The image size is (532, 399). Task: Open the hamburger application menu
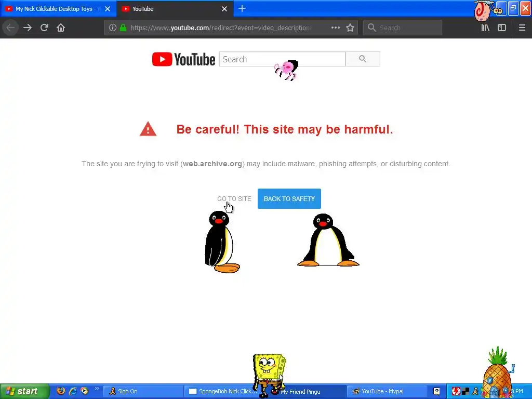coord(522,28)
